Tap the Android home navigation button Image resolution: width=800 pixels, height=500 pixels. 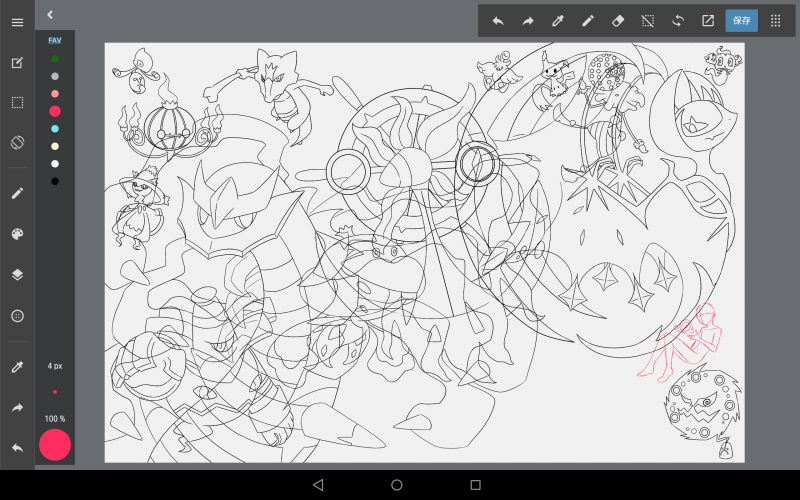click(396, 485)
